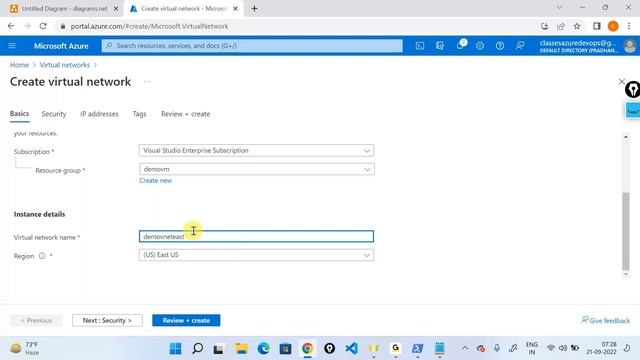The image size is (640, 360).
Task: Switch to the Security tab
Action: pyautogui.click(x=53, y=114)
